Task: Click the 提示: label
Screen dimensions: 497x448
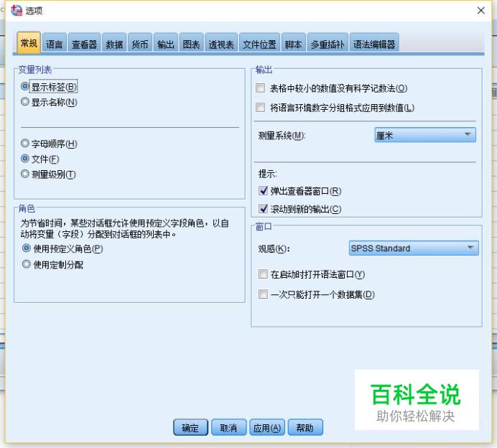Action: point(267,174)
